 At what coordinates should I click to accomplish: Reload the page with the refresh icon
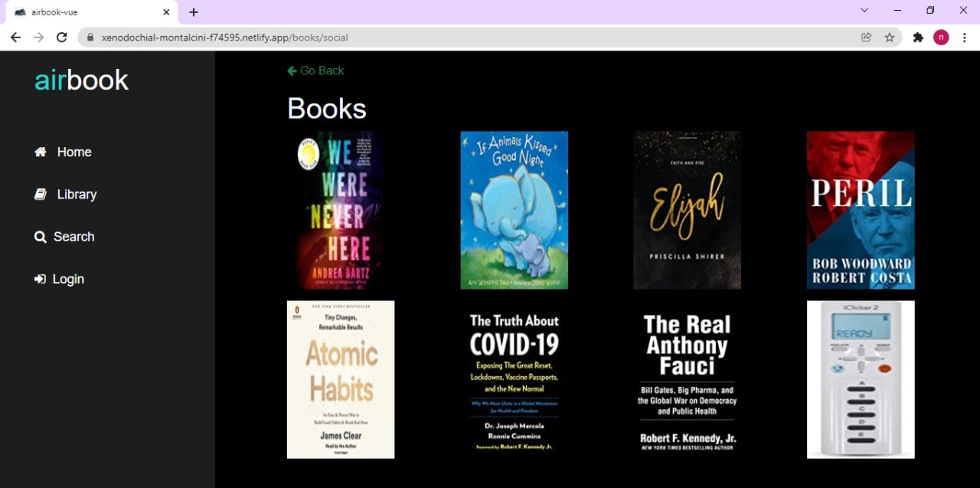coord(62,37)
